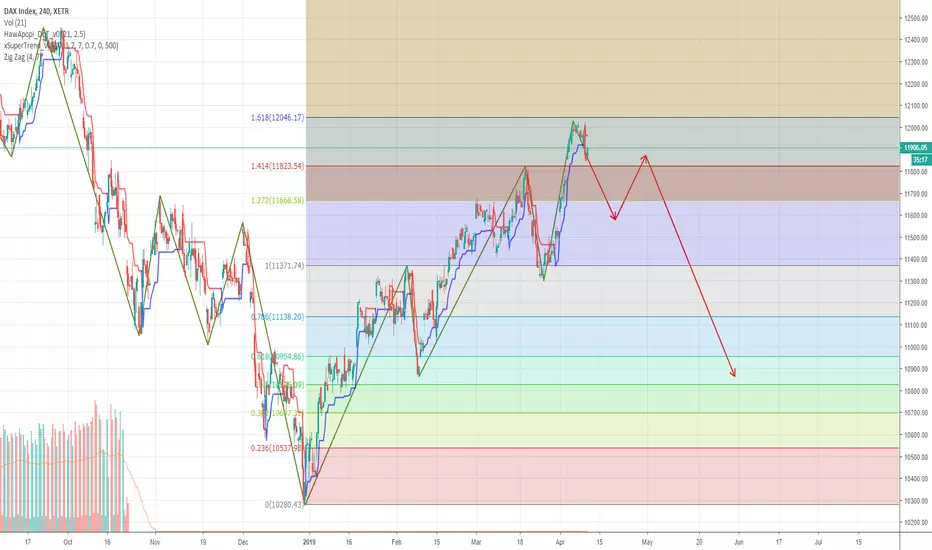Click Dec on the time axis

coord(243,542)
